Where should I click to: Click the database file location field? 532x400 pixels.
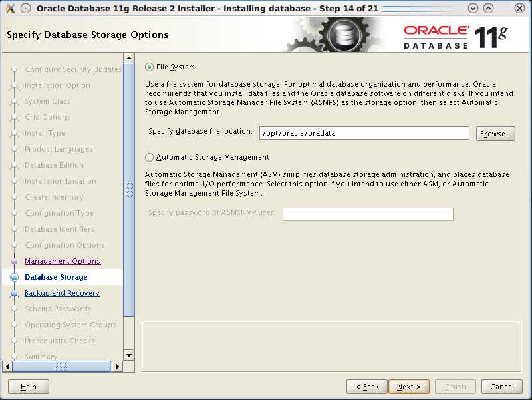[364, 133]
